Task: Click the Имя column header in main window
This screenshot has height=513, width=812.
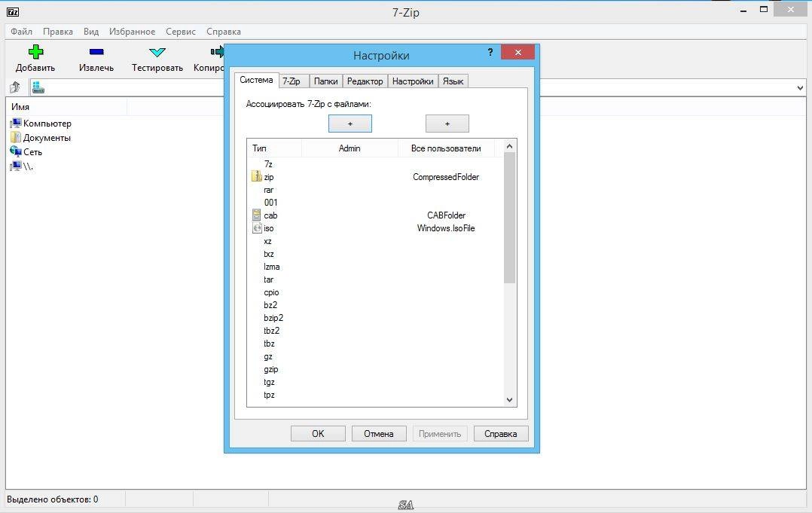Action: pyautogui.click(x=66, y=107)
